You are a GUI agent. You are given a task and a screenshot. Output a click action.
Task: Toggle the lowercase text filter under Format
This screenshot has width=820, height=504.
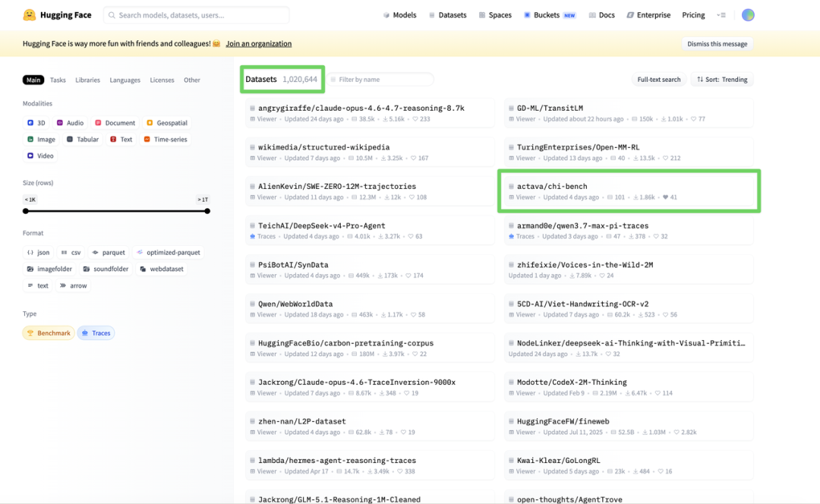point(38,286)
